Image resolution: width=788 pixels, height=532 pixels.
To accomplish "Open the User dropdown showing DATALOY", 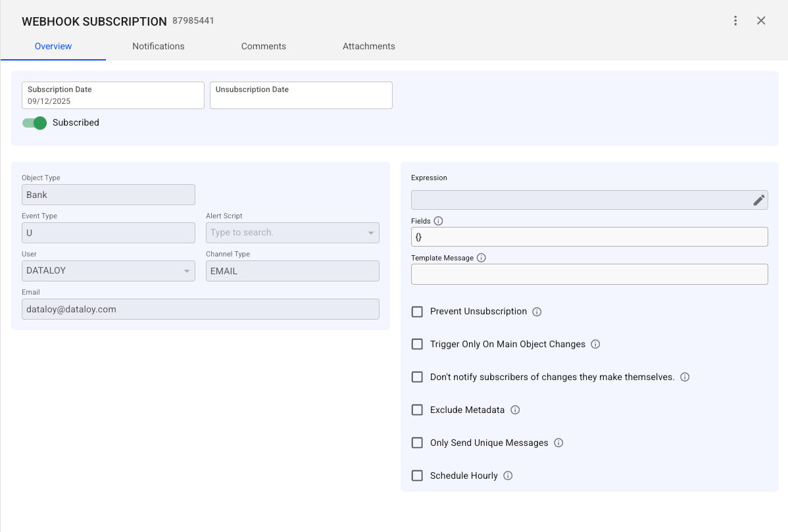I will coord(186,271).
